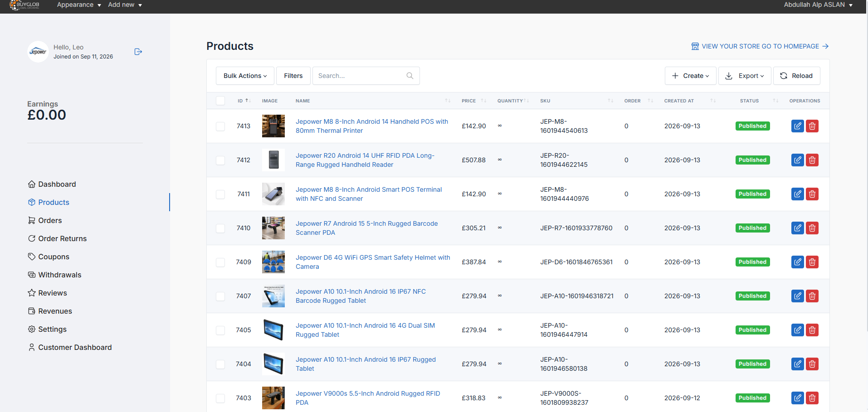Edit product 7412 with the pencil icon
Screen dimensions: 868x412
797,160
